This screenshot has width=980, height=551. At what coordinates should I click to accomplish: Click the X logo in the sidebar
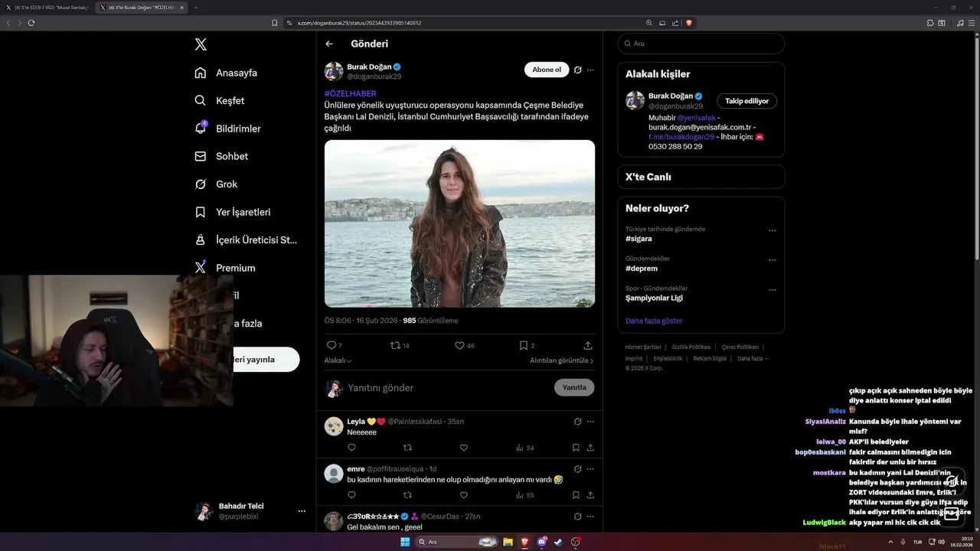pyautogui.click(x=201, y=44)
